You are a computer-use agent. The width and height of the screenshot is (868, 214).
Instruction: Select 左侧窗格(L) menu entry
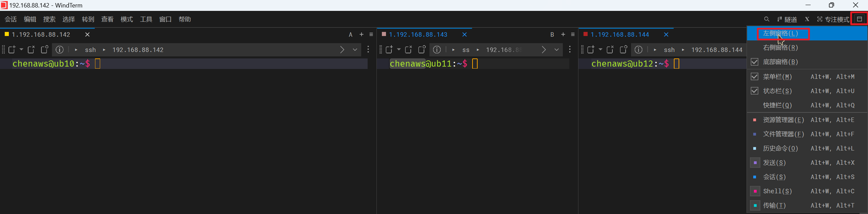[807, 33]
